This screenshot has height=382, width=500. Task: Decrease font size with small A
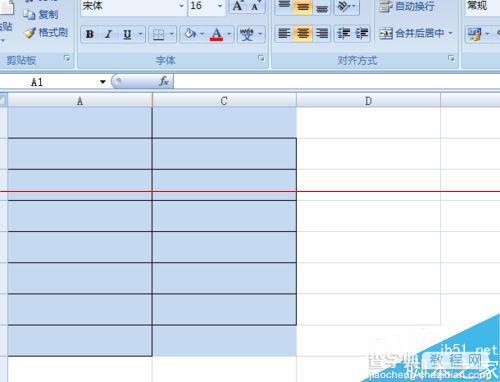pos(255,6)
